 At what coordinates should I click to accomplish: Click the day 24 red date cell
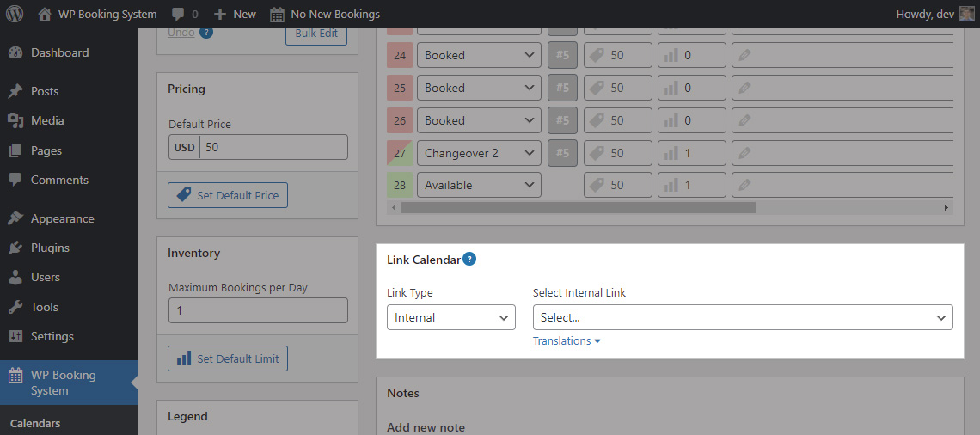coord(400,55)
